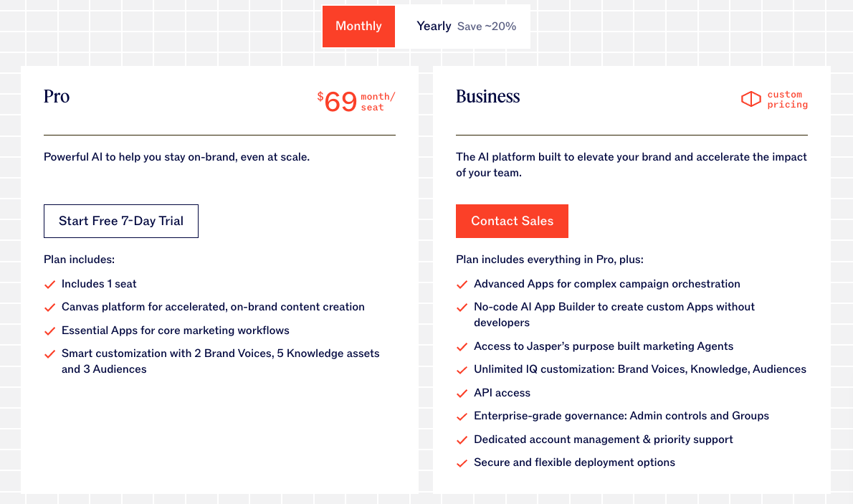The width and height of the screenshot is (853, 504).
Task: Select the Monthly billing option
Action: pyautogui.click(x=358, y=26)
